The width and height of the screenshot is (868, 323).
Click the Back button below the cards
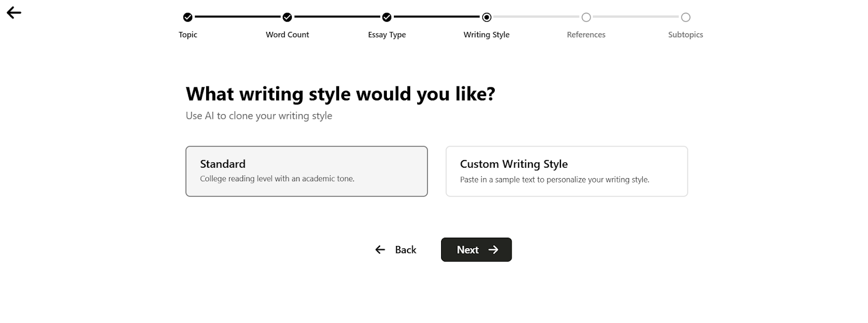point(395,250)
